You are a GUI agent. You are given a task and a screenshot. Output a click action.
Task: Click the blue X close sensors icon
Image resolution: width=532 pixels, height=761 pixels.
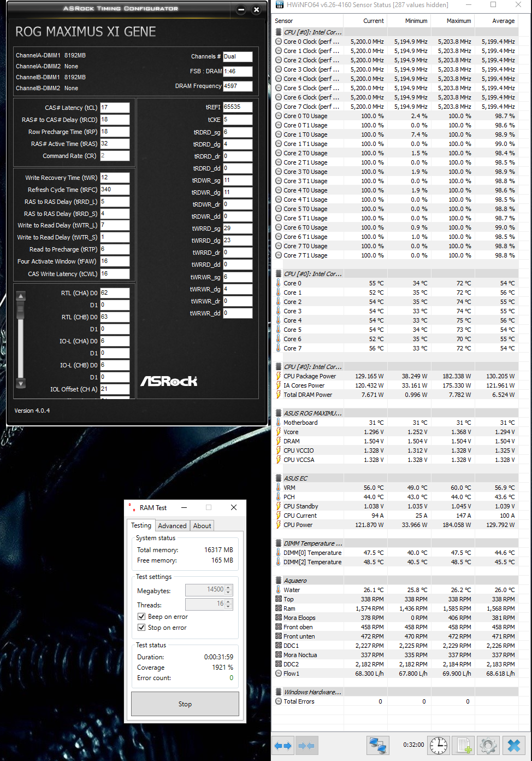pyautogui.click(x=513, y=746)
